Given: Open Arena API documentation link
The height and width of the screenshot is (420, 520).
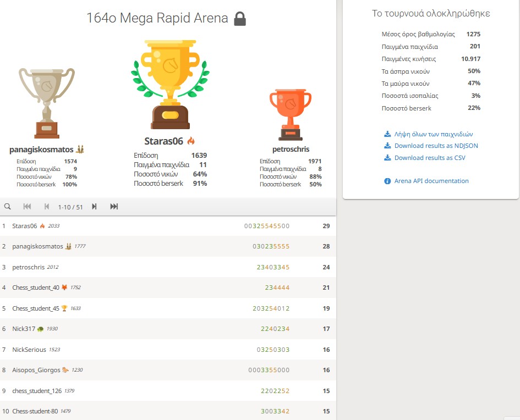Looking at the screenshot, I should tap(431, 181).
